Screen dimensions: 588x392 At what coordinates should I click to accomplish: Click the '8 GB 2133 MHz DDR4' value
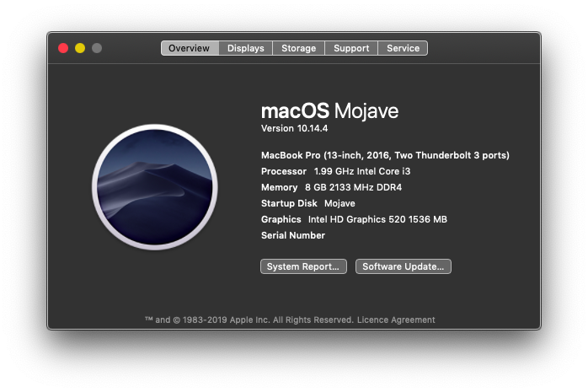(x=353, y=187)
